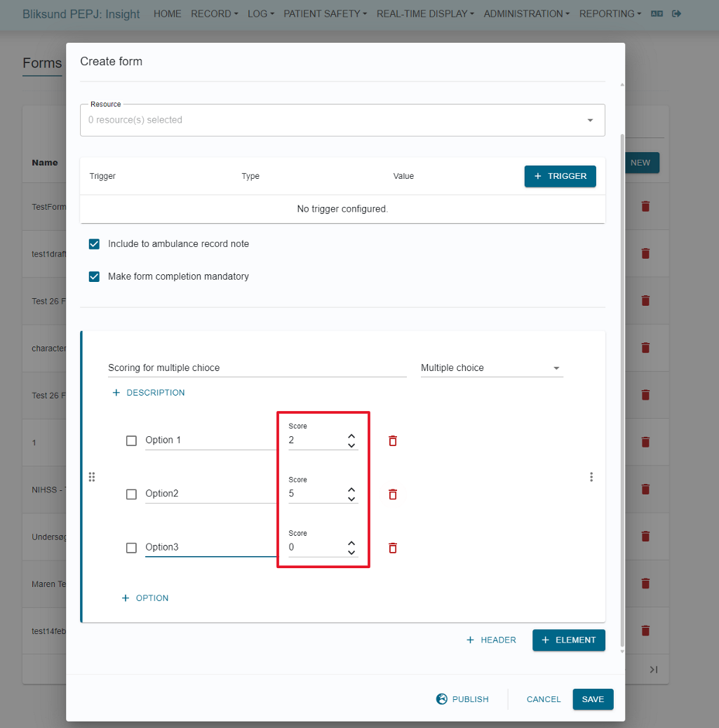Delete Option2 using its trash icon

click(x=393, y=494)
